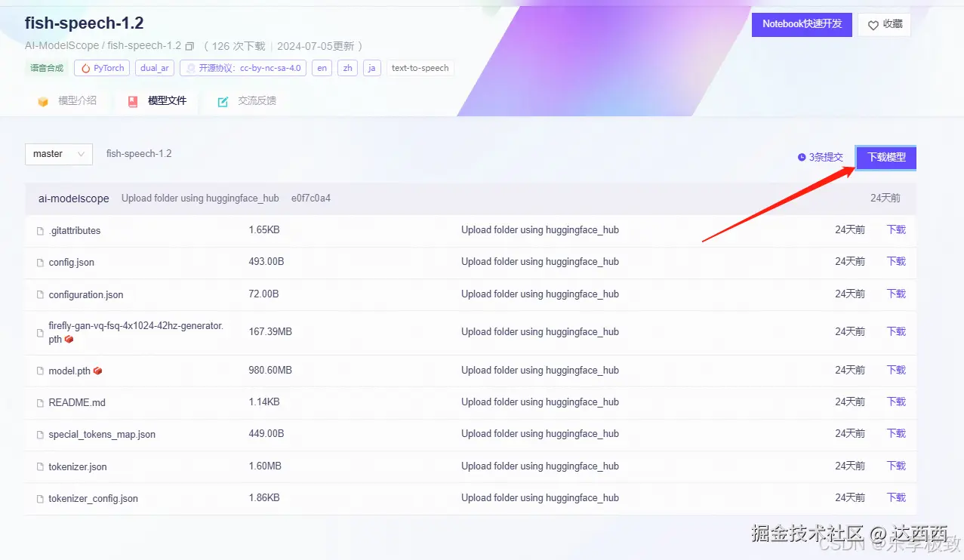Click the 交流反馈 edit icon

point(223,101)
